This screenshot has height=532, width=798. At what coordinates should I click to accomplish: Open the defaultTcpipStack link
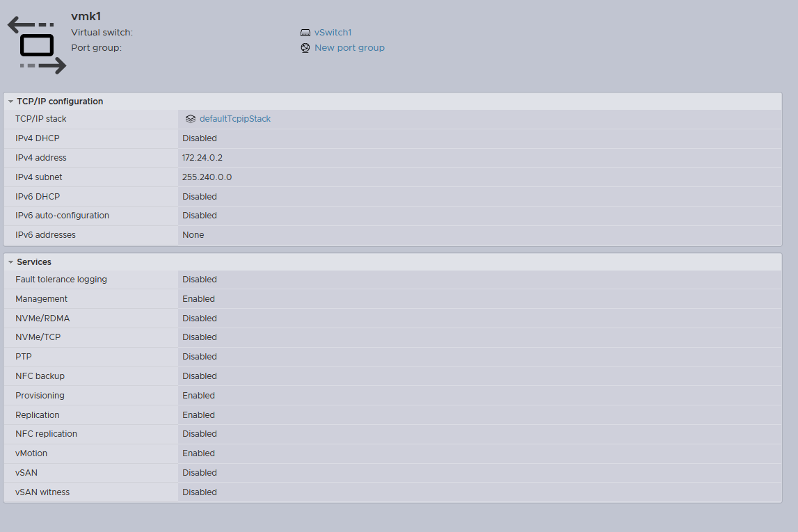(235, 118)
